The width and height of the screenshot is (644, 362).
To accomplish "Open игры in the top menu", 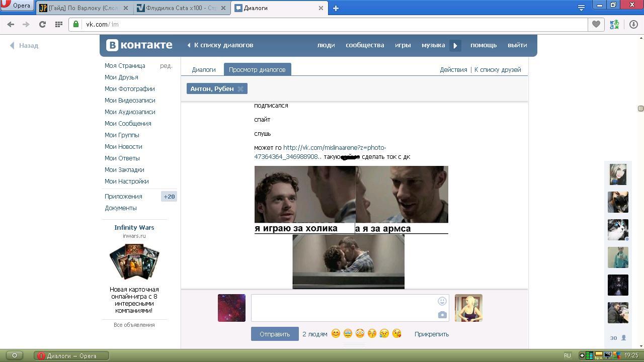I will 403,45.
